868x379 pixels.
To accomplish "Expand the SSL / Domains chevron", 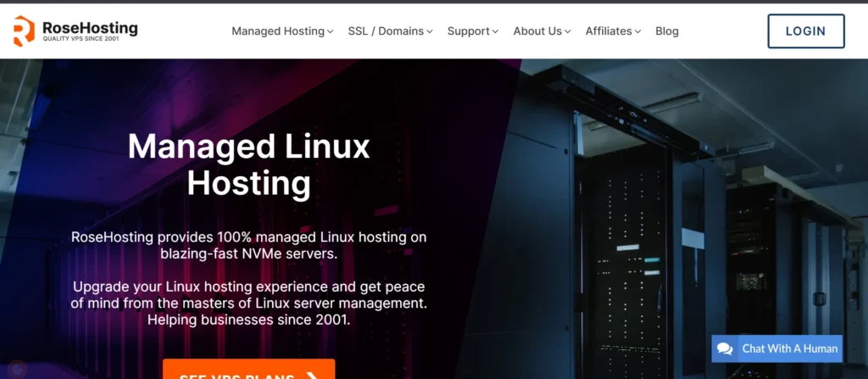I will click(430, 31).
